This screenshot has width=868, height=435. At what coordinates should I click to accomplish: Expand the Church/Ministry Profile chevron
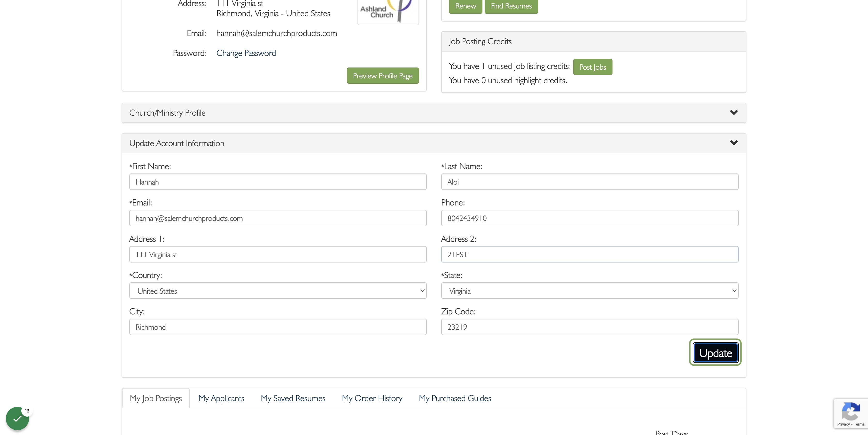point(734,112)
